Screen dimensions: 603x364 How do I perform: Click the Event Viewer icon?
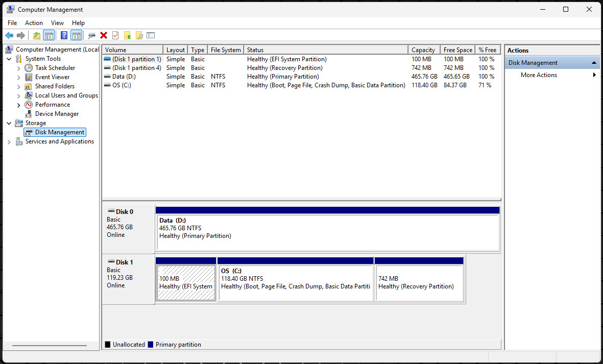point(29,77)
